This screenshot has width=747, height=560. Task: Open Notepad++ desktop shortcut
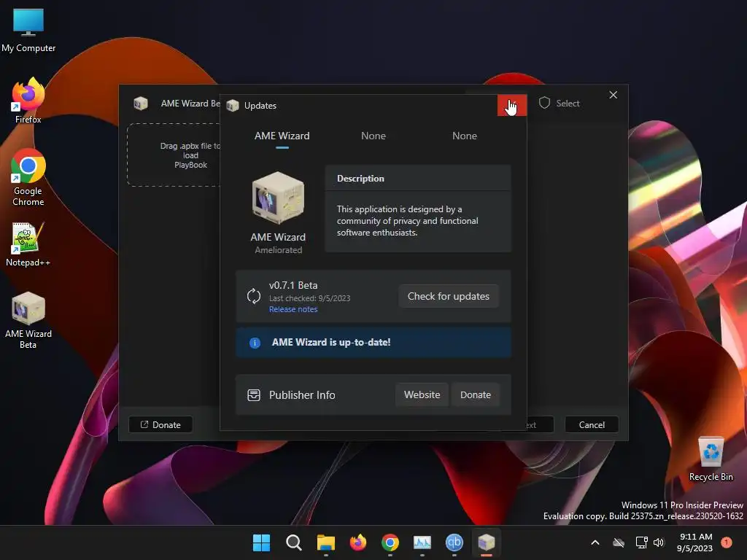[x=28, y=244]
